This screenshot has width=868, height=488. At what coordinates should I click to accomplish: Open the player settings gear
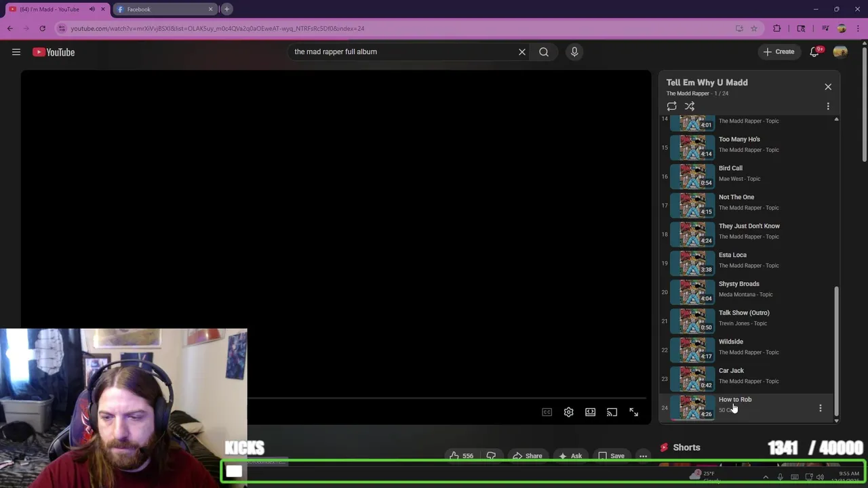(x=569, y=412)
